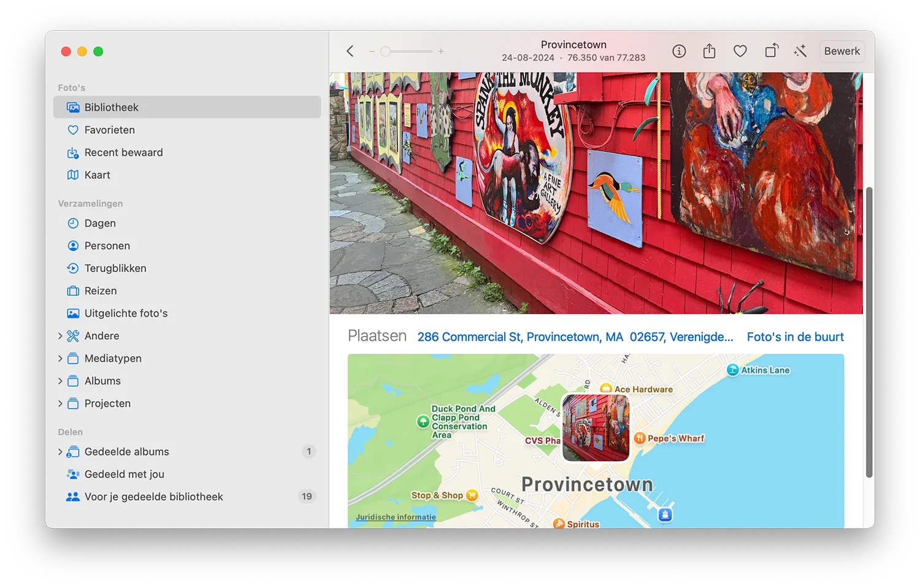Click Atkins Lane map marker

point(732,370)
